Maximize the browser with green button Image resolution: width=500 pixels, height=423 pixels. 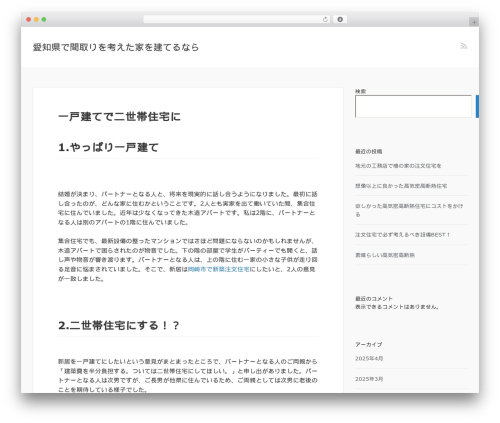(44, 20)
